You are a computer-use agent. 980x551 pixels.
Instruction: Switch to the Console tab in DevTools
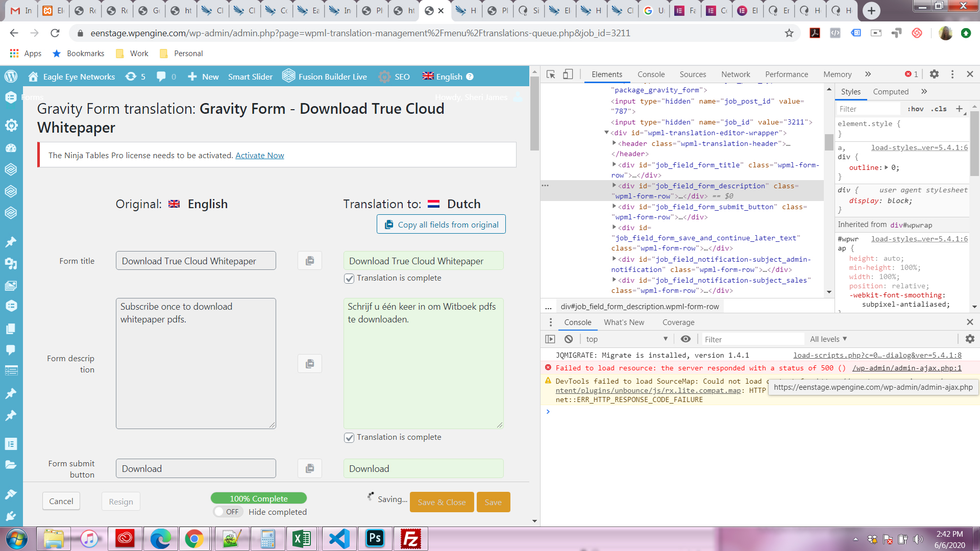pos(651,74)
